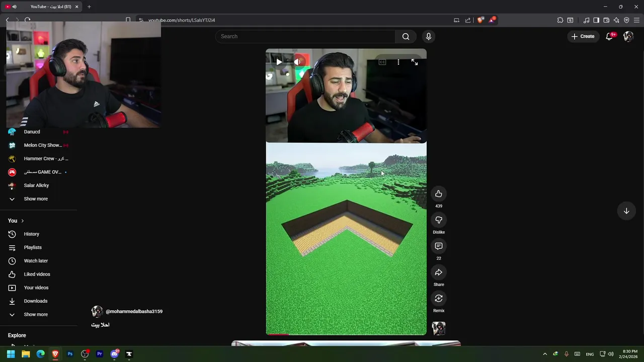644x362 pixels.
Task: Submit search with the magnifier button
Action: coord(406,36)
